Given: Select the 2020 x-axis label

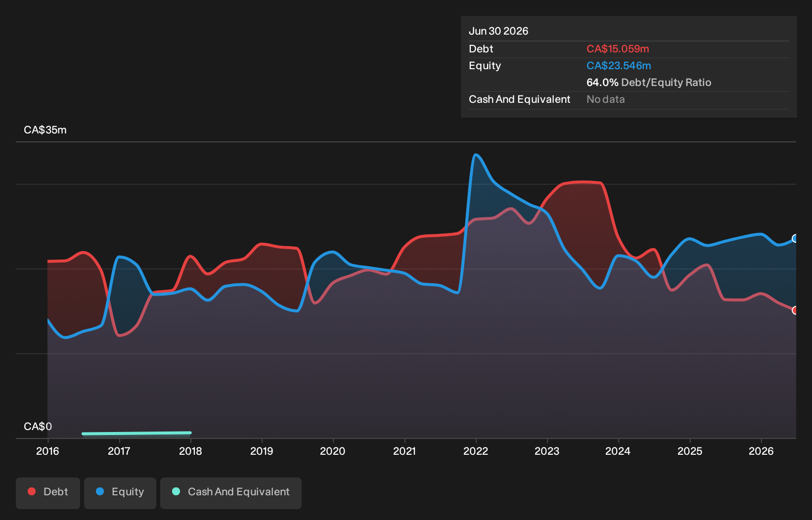Looking at the screenshot, I should pyautogui.click(x=333, y=451).
